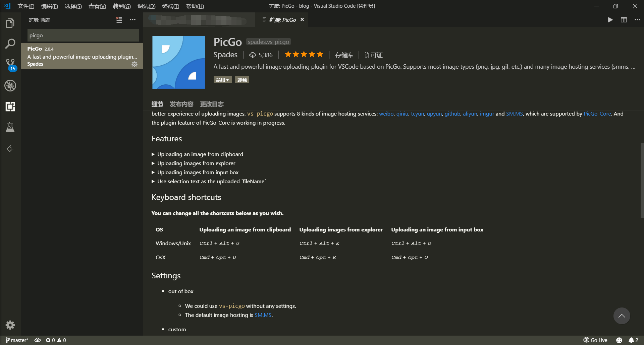Switch to the 细节 details tab
This screenshot has height=345, width=644.
(x=157, y=104)
